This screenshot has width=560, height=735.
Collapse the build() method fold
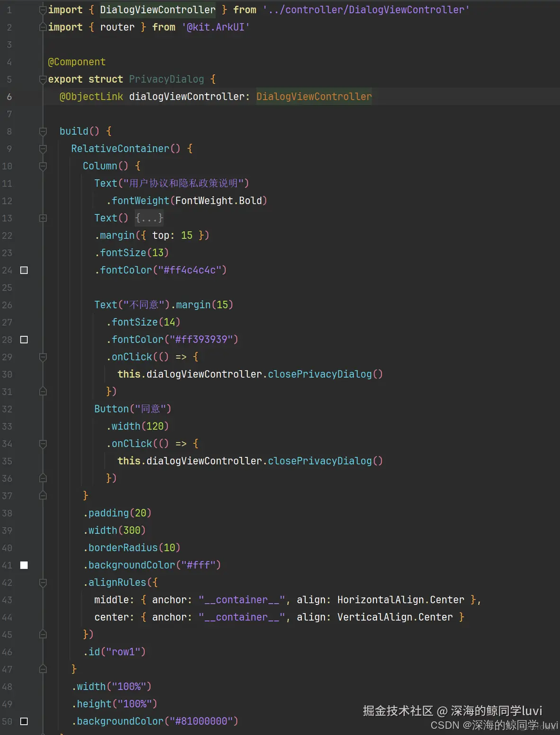tap(43, 131)
